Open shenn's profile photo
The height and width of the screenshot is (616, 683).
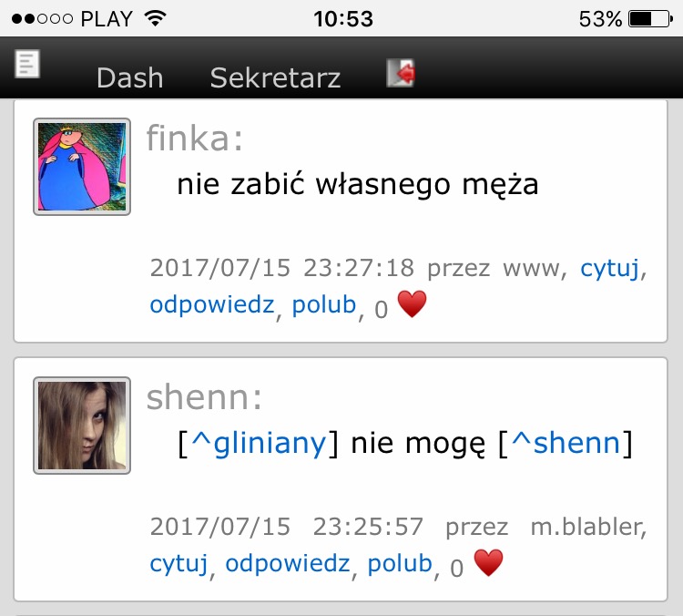82,426
